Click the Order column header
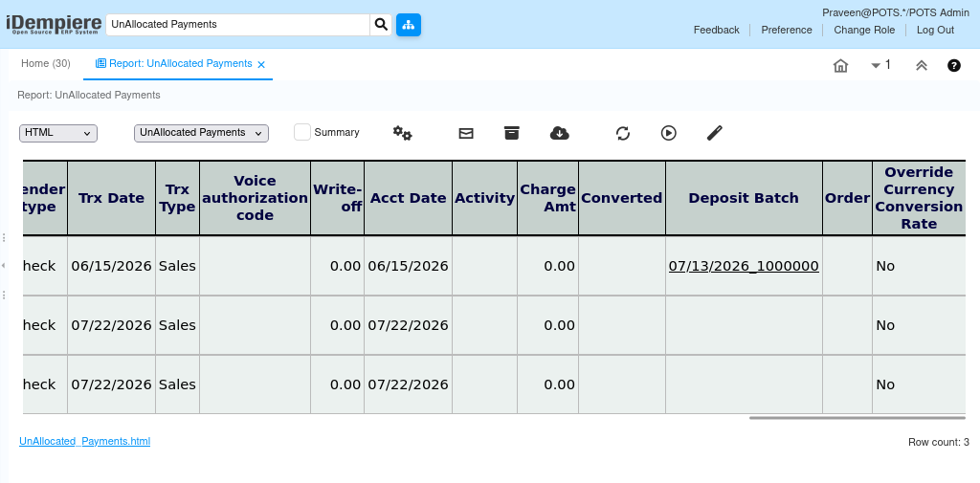 [848, 198]
